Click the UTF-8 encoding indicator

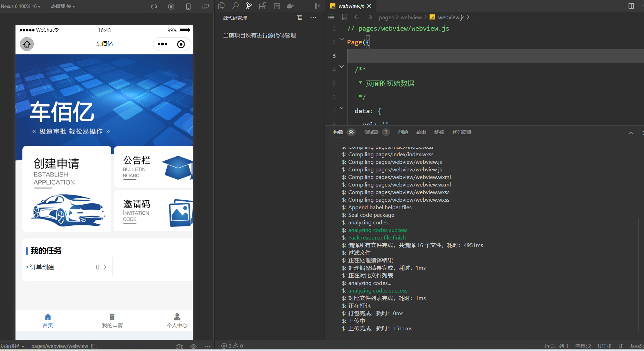[605, 346]
